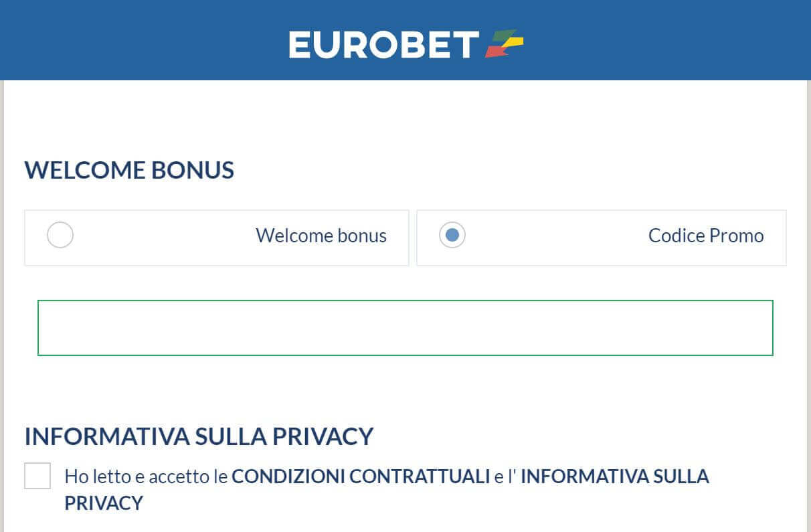Click the WELCOME BONUS section heading

tap(128, 171)
